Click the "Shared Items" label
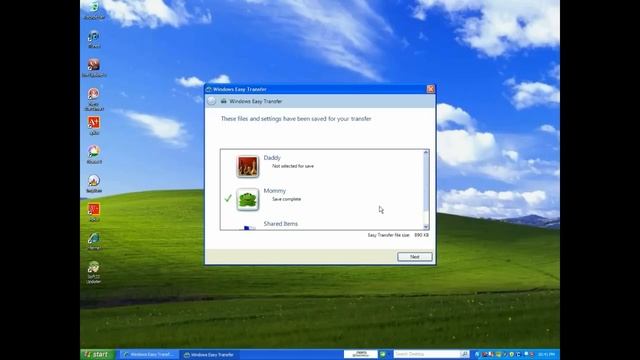Image resolution: width=640 pixels, height=360 pixels. (x=281, y=224)
